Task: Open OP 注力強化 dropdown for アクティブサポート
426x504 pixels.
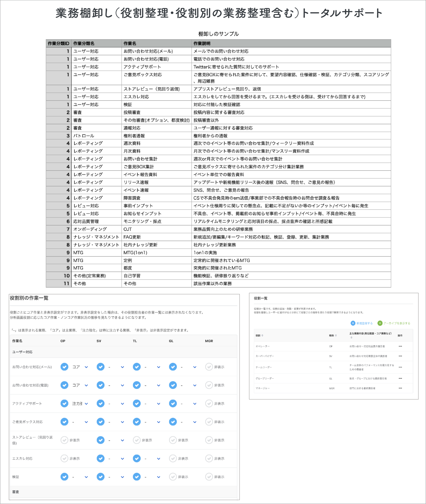Action: (86, 404)
